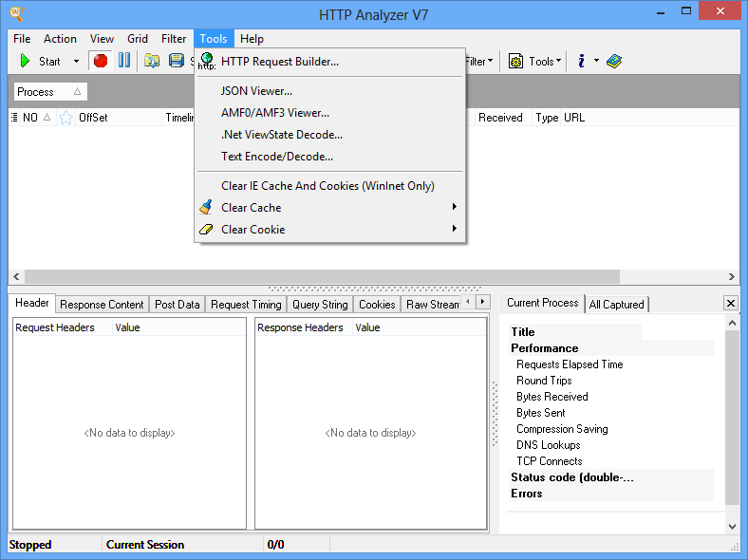Click the star bookmark column icon
The width and height of the screenshot is (748, 560).
(65, 118)
